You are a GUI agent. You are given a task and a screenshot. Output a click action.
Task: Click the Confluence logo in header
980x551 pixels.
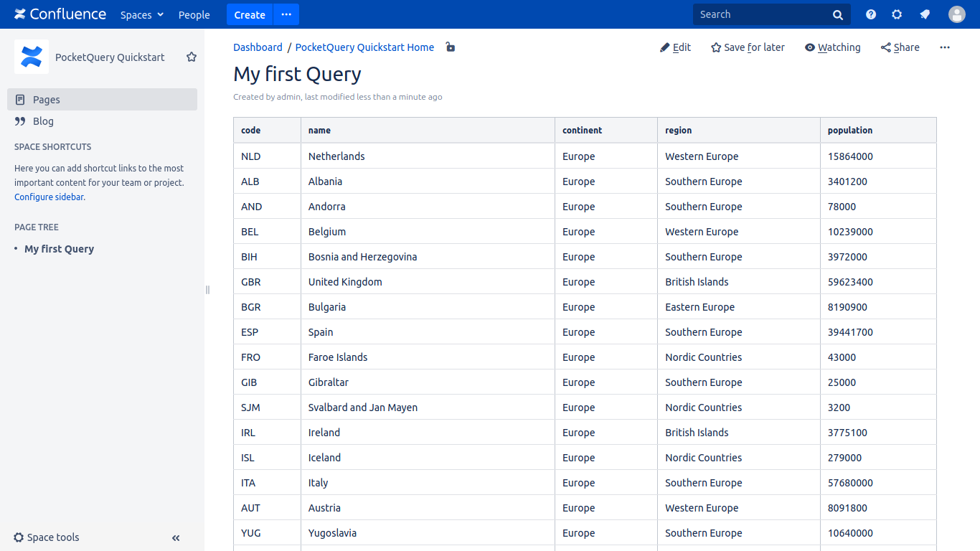(60, 14)
